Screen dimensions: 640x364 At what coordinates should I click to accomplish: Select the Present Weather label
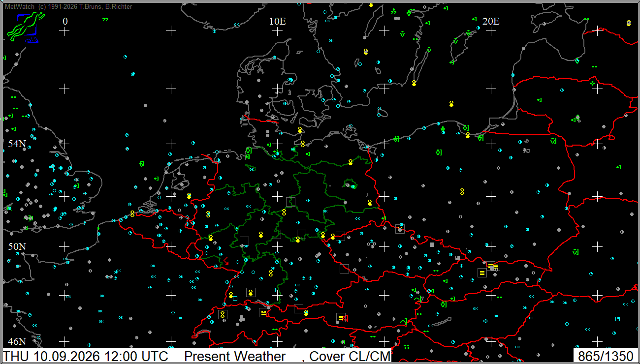(235, 356)
